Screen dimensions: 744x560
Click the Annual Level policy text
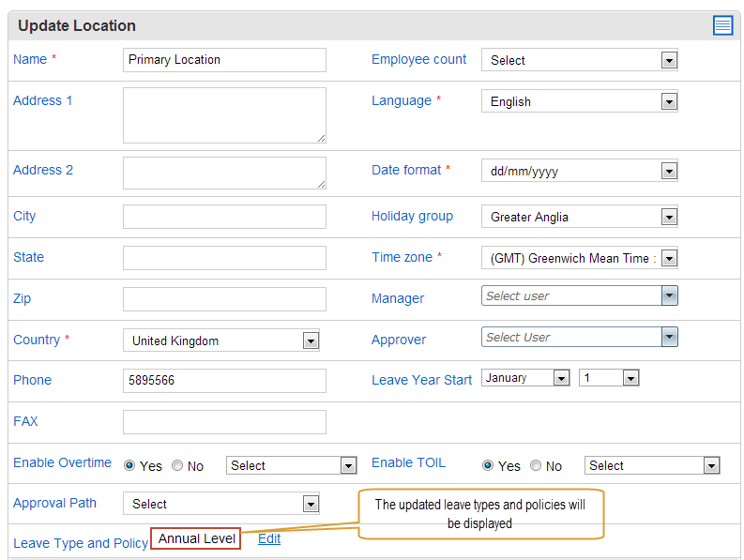tap(196, 538)
